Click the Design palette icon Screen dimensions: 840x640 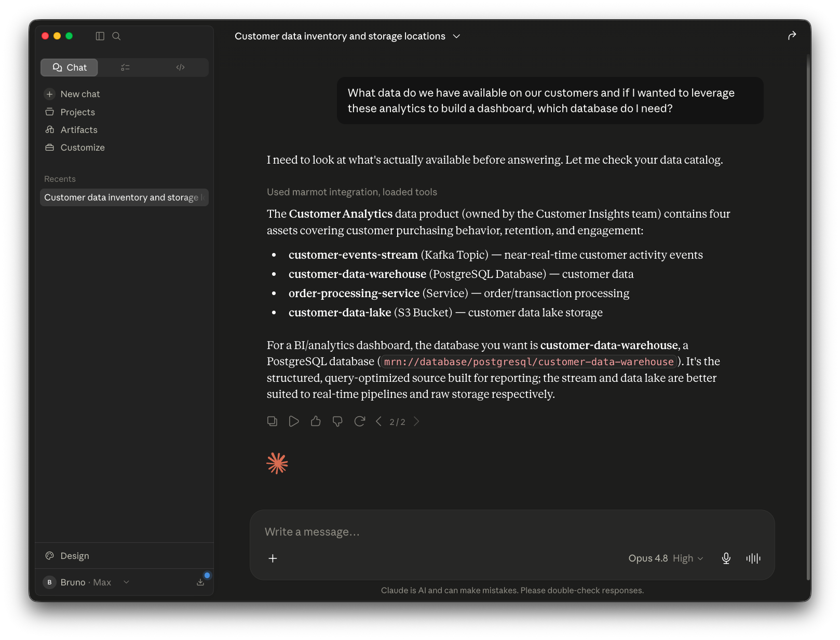49,556
